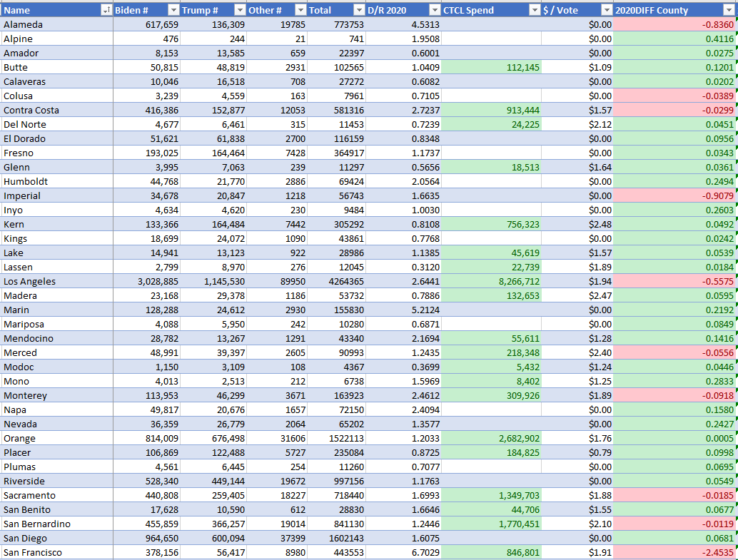Select the Mendocino name cell
Screen dimensions: 738x560
(57, 339)
